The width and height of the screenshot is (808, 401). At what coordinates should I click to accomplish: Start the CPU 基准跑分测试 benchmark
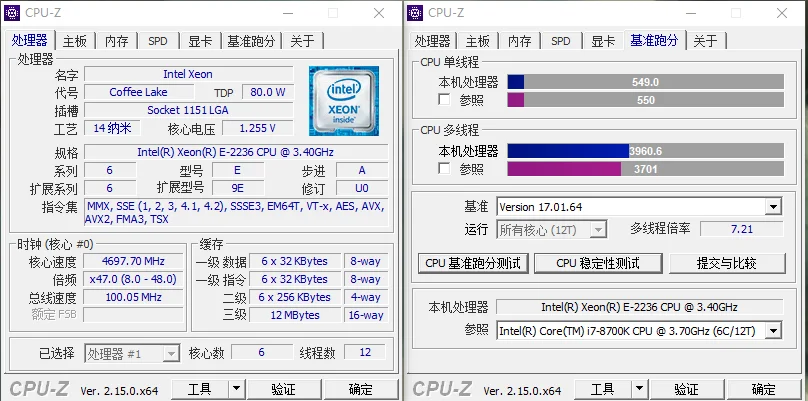pos(472,263)
